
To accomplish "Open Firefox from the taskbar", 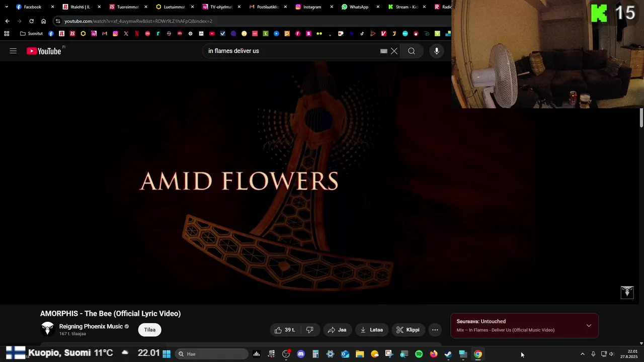I will 434,354.
